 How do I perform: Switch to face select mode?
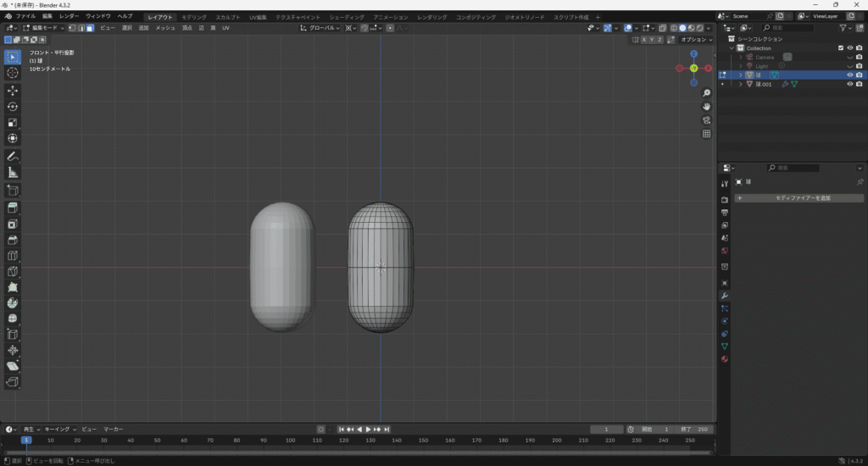90,28
